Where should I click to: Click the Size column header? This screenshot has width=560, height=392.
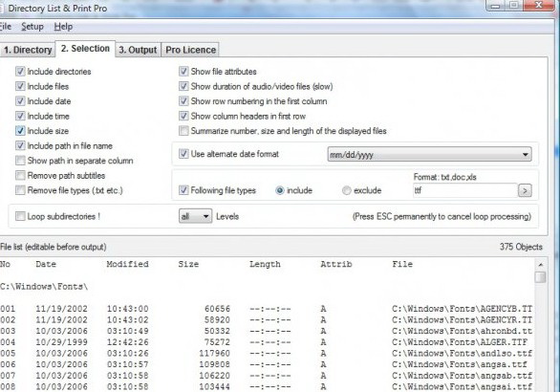click(x=188, y=264)
